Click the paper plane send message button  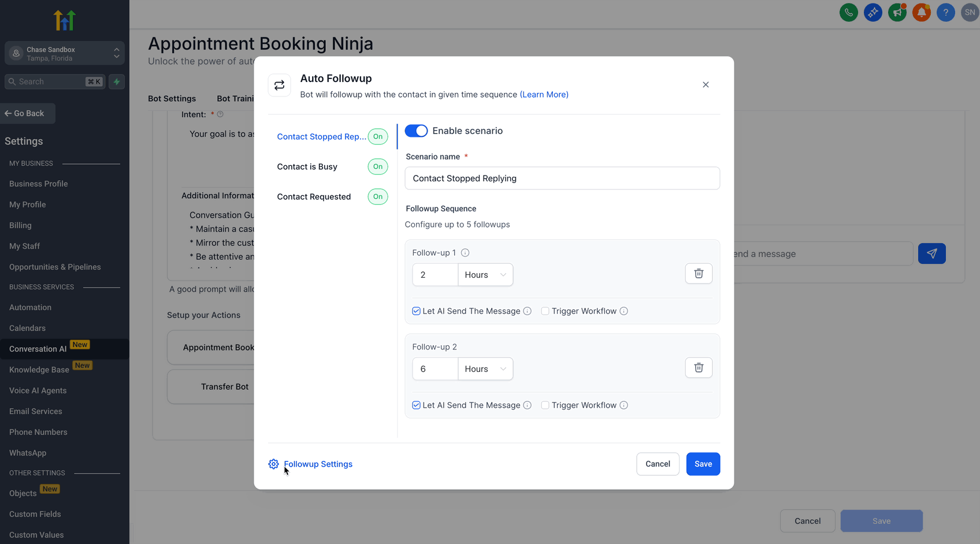coord(931,254)
